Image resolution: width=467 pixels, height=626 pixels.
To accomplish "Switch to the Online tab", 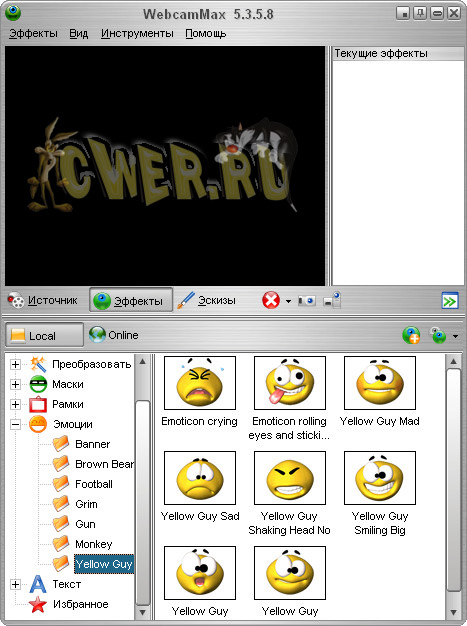I will point(114,335).
